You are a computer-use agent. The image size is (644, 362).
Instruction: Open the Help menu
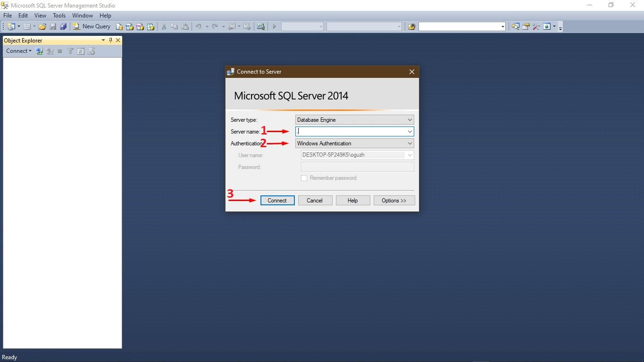tap(105, 16)
